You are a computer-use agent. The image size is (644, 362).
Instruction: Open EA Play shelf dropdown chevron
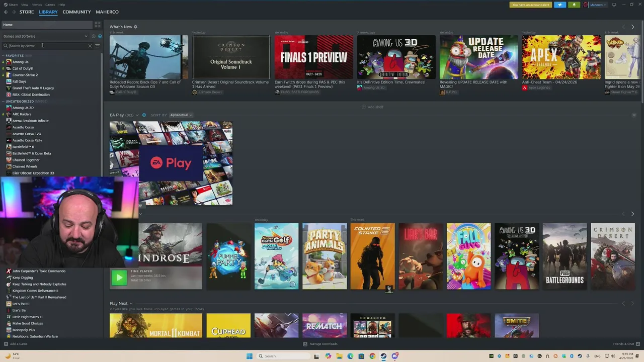coord(137,115)
